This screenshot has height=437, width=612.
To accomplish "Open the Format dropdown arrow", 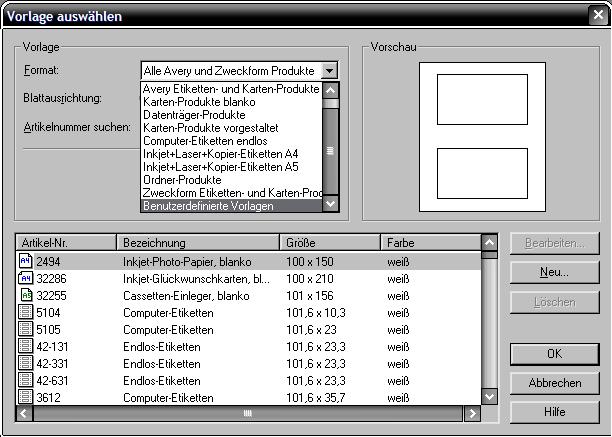I will (329, 71).
